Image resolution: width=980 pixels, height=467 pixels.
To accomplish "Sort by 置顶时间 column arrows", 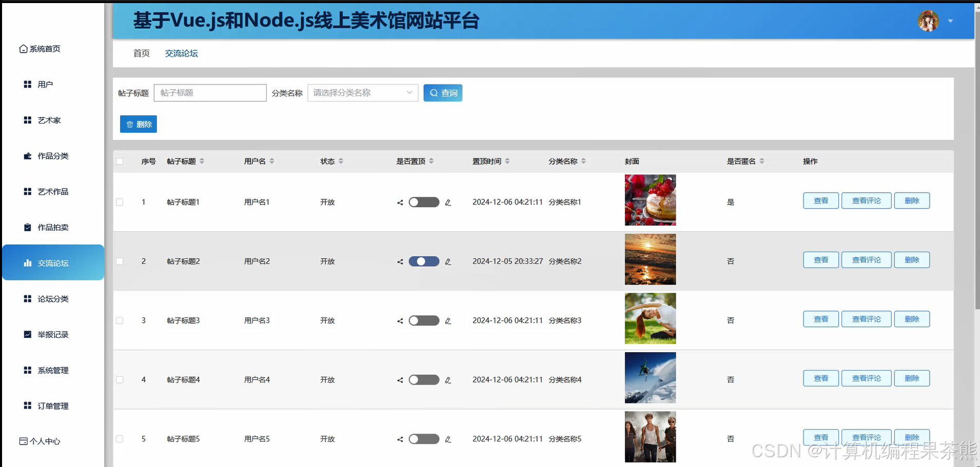I will coord(507,161).
